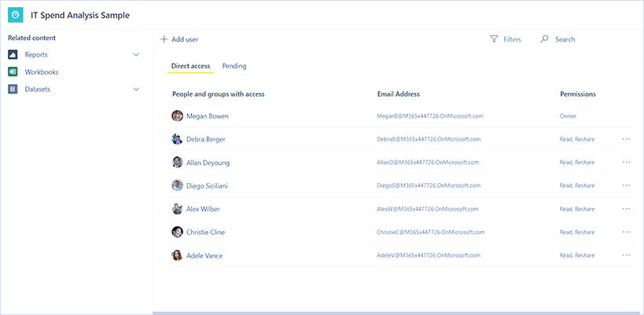Select the name Adele Vance
644x315 pixels.
[x=204, y=256]
